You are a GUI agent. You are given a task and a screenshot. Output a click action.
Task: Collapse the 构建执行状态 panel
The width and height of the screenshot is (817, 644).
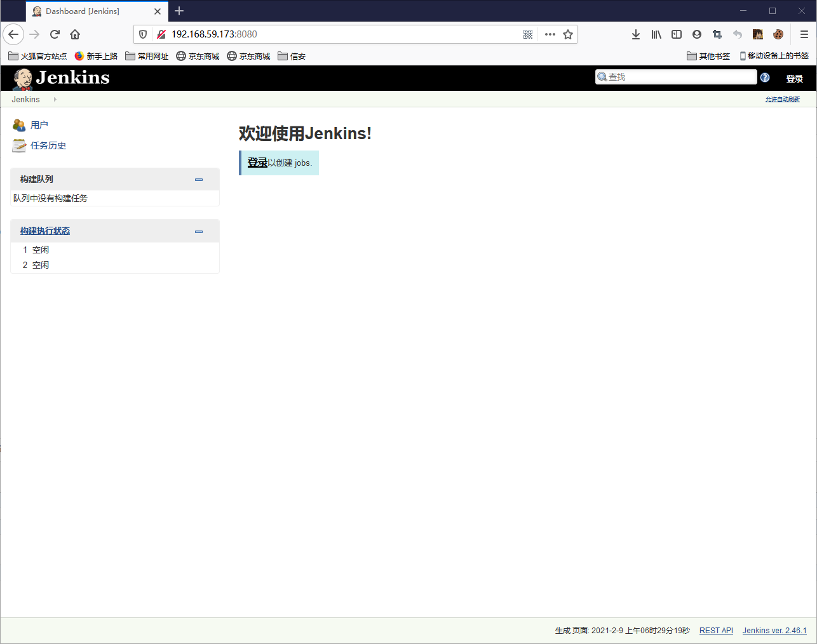click(x=199, y=231)
